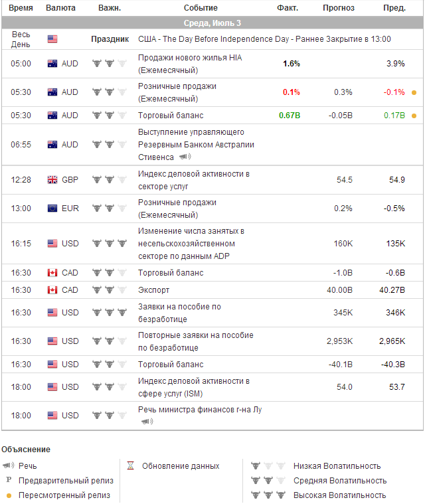Click the hourglass Обновление данных legend icon

pyautogui.click(x=131, y=465)
